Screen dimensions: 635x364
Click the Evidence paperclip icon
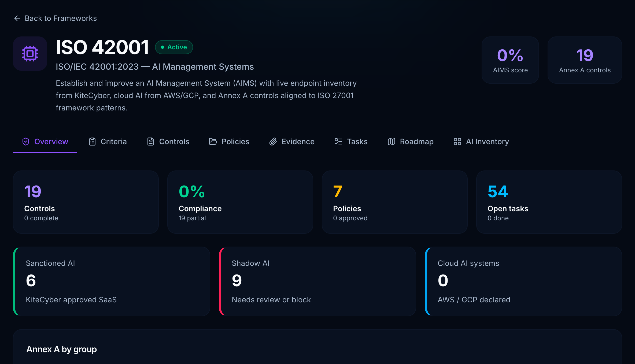click(273, 142)
